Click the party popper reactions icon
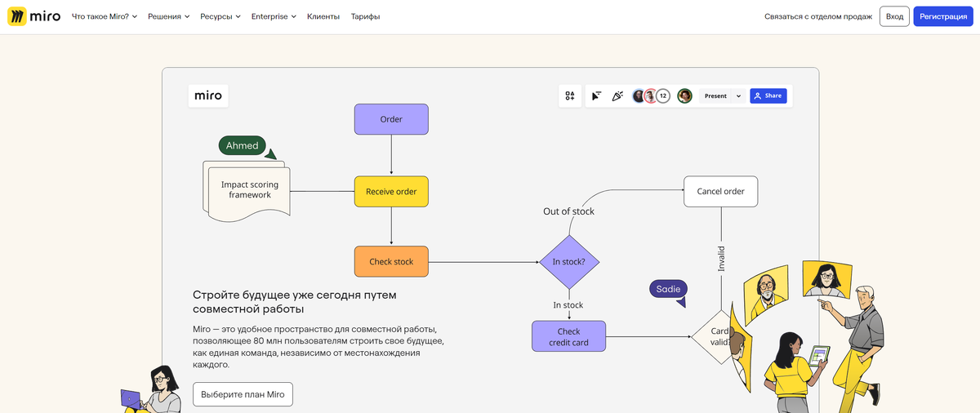This screenshot has height=413, width=980. pyautogui.click(x=617, y=95)
